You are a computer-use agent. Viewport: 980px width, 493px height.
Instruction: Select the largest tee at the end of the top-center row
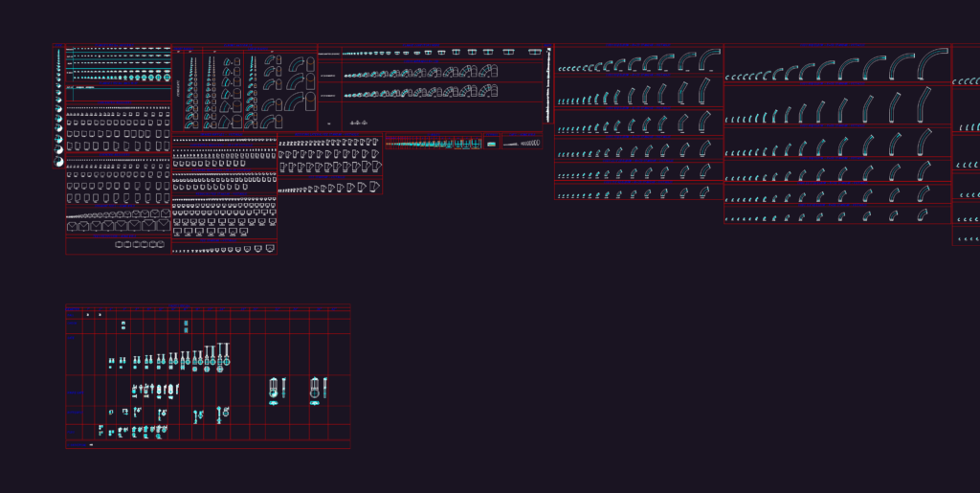coord(534,52)
